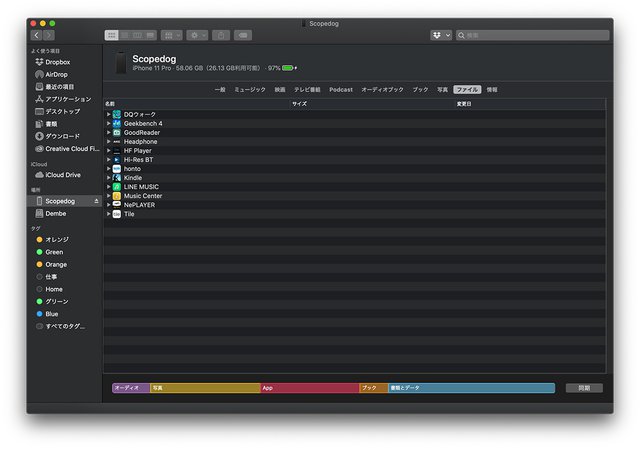Sort by the サイズ column header

click(372, 104)
